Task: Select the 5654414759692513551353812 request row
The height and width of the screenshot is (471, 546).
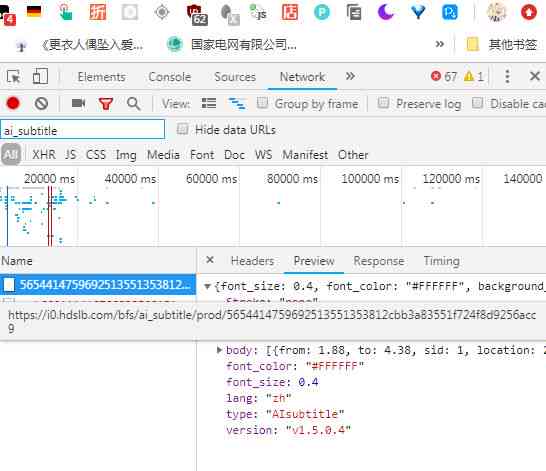Action: point(98,285)
